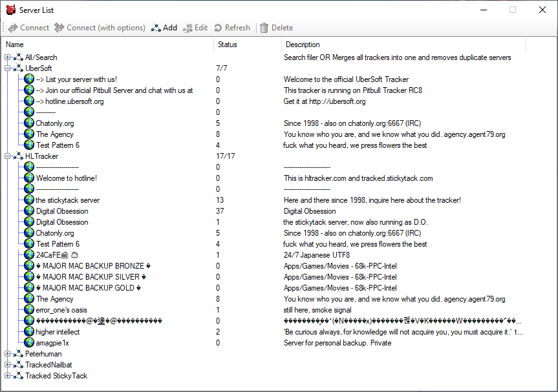Select the UberSoft tracker label
The height and width of the screenshot is (392, 558).
pos(38,68)
